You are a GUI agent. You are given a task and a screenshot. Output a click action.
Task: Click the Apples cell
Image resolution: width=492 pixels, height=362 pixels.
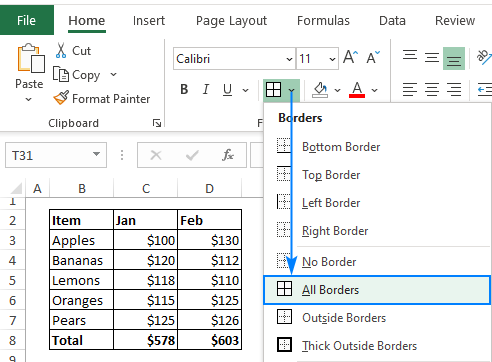[x=82, y=240]
